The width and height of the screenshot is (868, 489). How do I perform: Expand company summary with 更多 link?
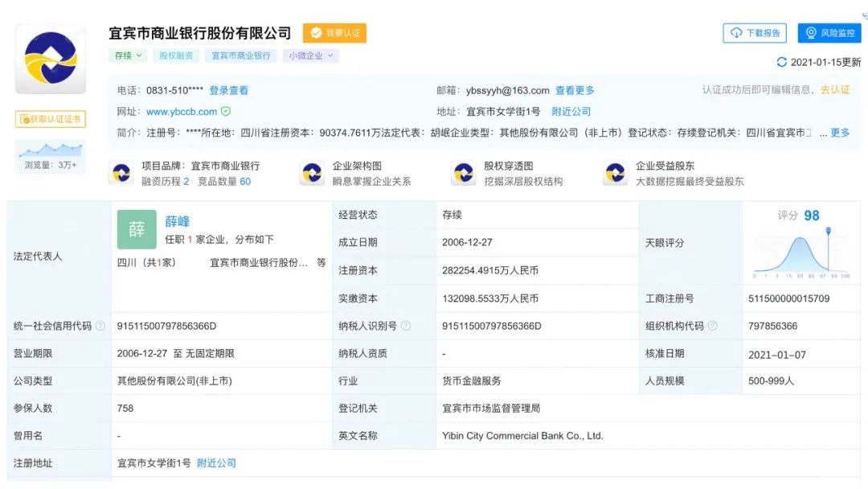pyautogui.click(x=840, y=133)
